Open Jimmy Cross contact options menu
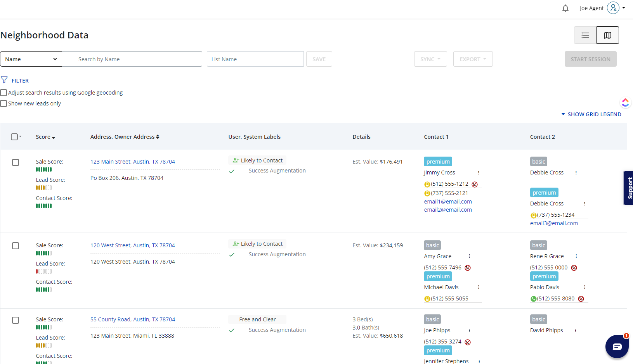This screenshot has height=364, width=633. coord(479,173)
